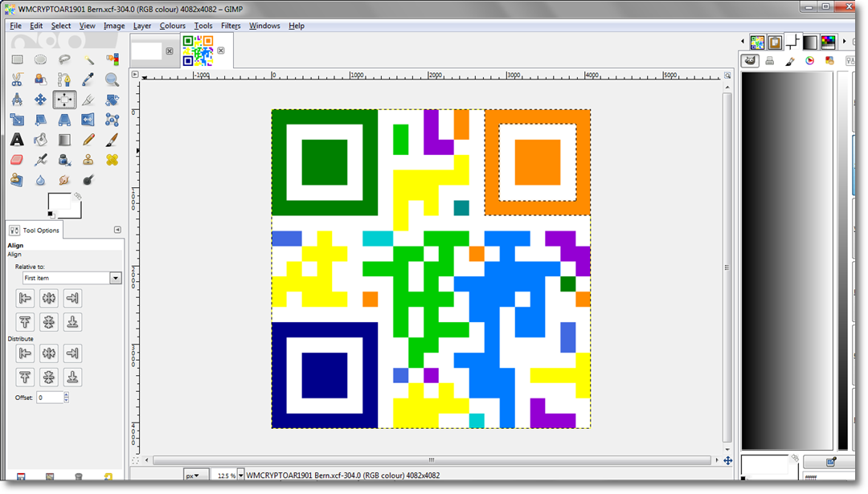Open the Tool Options tab menu arrow
The width and height of the screenshot is (868, 494).
pyautogui.click(x=117, y=230)
